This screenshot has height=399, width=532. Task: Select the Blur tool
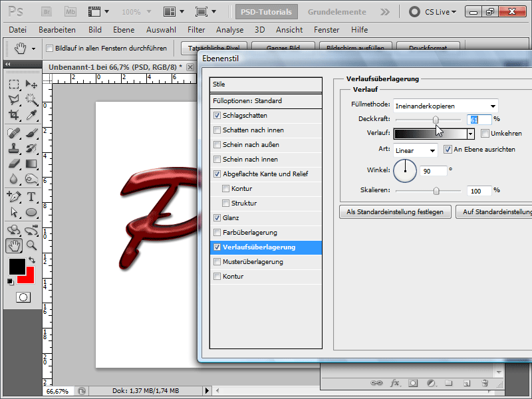tap(14, 179)
